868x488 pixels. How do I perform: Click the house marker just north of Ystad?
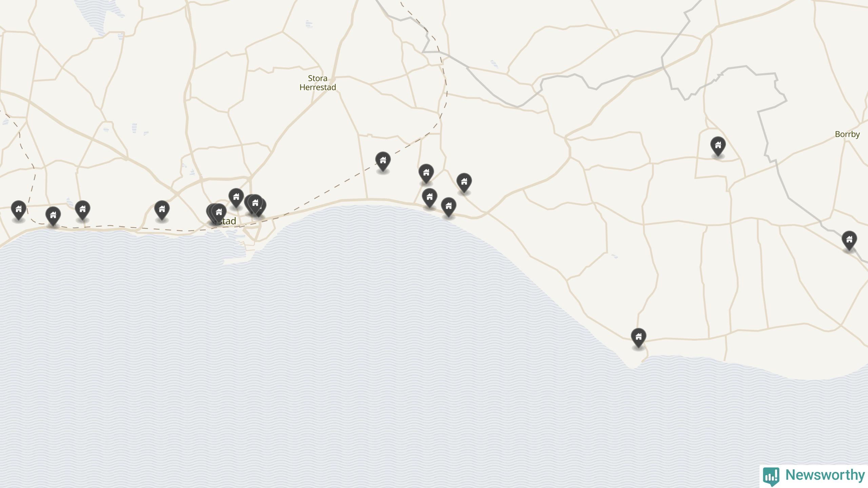(236, 198)
